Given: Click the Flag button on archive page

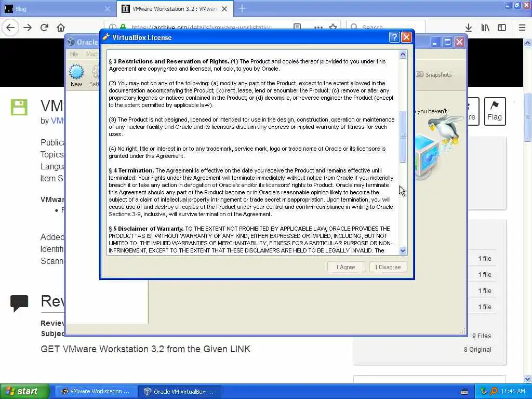Looking at the screenshot, I should [495, 111].
